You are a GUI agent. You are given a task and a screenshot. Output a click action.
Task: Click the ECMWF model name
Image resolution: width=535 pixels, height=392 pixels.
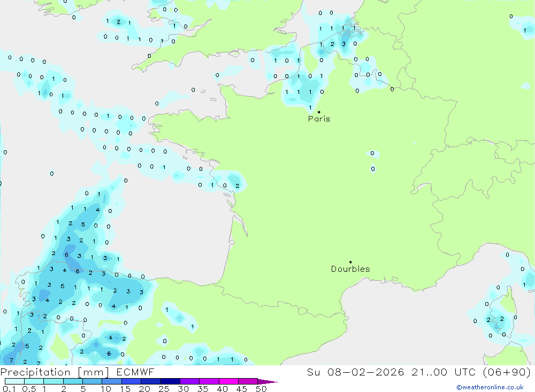(135, 372)
